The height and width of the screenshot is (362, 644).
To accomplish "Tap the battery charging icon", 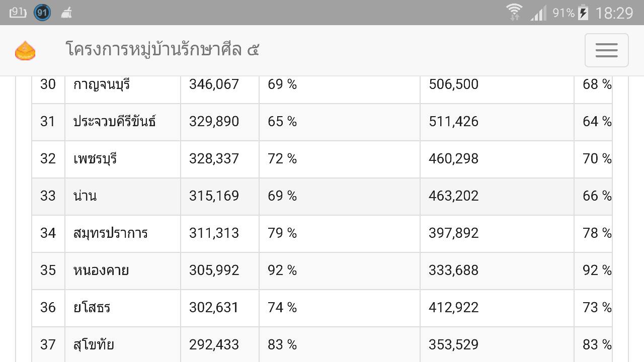I will click(x=583, y=12).
